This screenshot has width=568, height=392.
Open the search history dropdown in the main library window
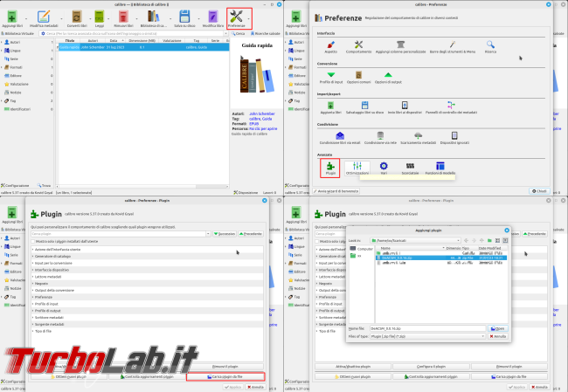pos(226,34)
